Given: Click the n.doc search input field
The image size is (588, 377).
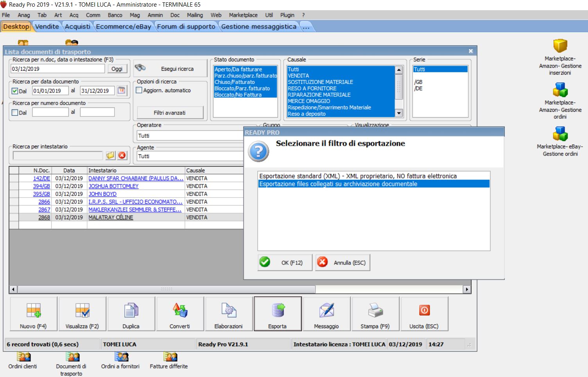Looking at the screenshot, I should click(x=58, y=69).
